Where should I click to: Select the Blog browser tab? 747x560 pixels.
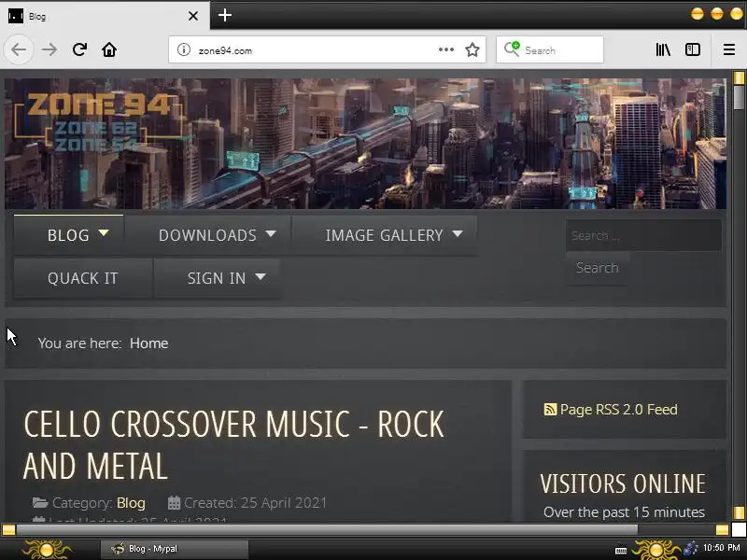click(105, 16)
